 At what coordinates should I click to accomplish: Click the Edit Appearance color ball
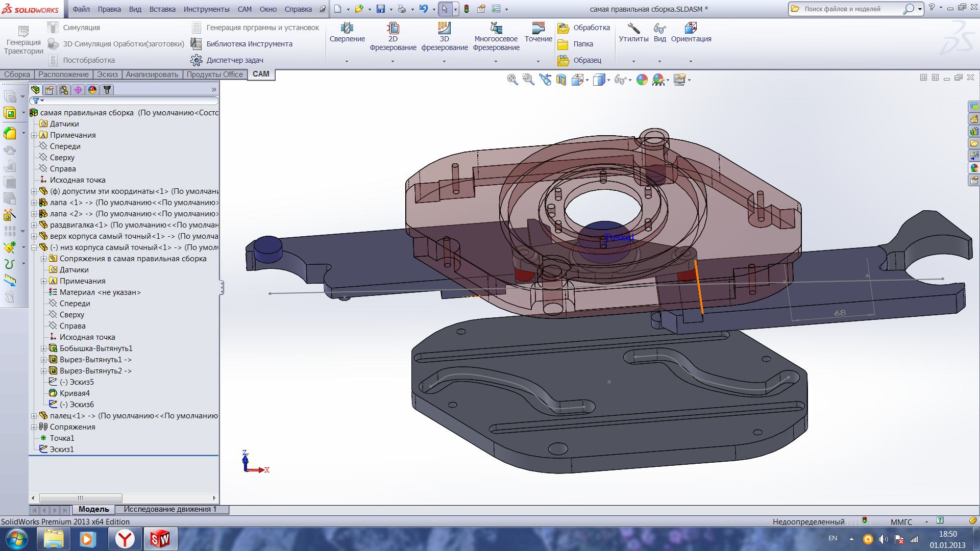point(642,80)
